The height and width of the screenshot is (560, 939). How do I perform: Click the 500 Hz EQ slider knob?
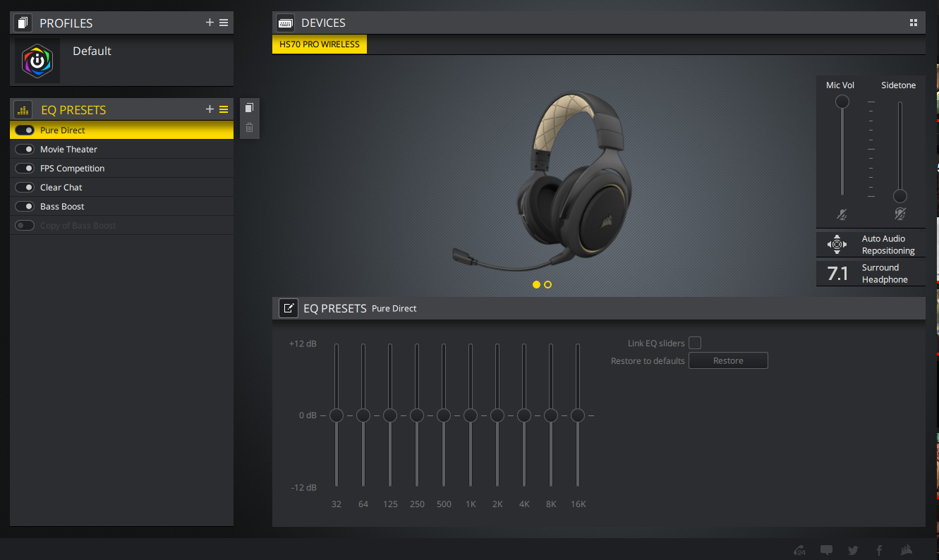(444, 415)
